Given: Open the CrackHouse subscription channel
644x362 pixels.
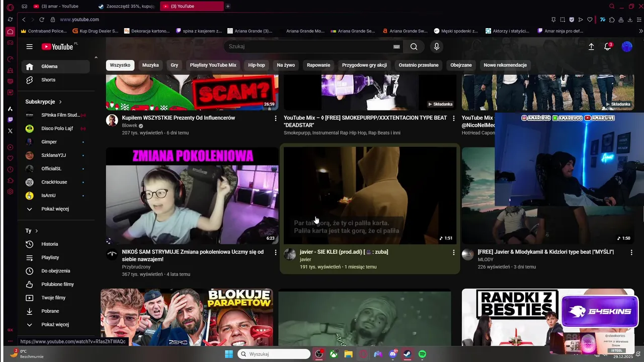Looking at the screenshot, I should (x=55, y=182).
